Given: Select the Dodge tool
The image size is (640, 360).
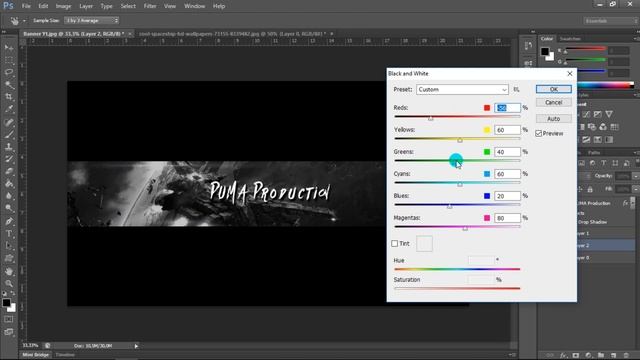Looking at the screenshot, I should click(x=9, y=208).
